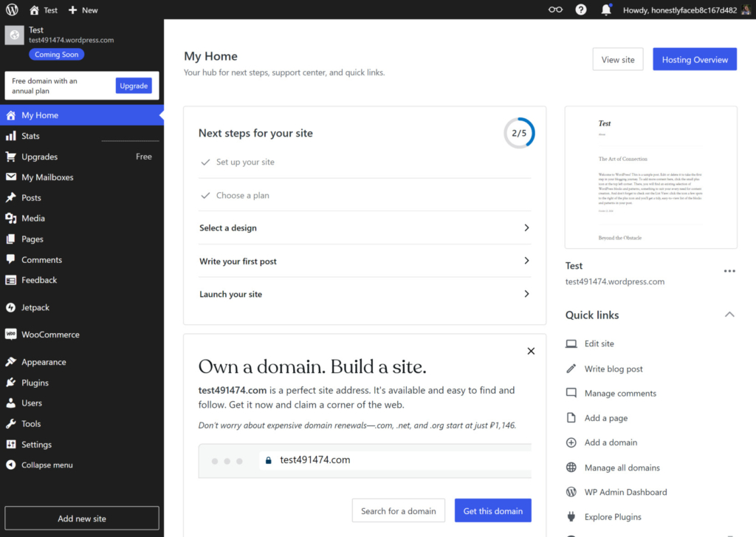
Task: Click the Test site preview thumbnail
Action: pyautogui.click(x=650, y=177)
